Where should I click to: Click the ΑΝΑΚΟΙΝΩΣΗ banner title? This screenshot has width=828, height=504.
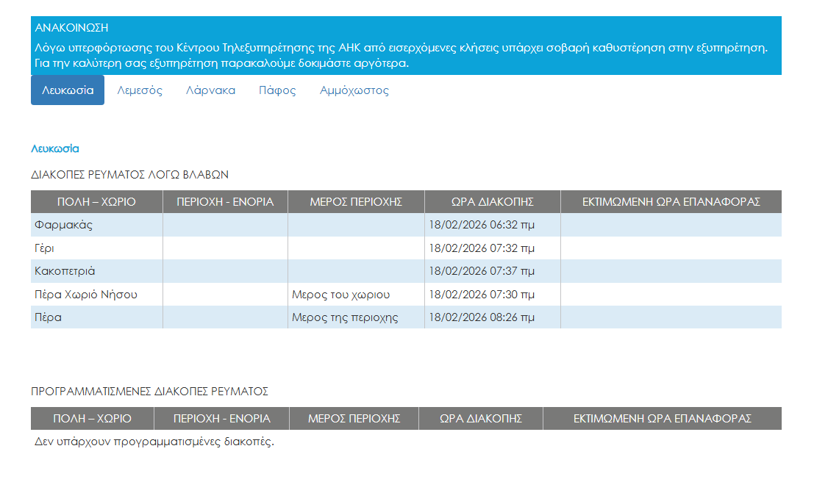point(72,28)
